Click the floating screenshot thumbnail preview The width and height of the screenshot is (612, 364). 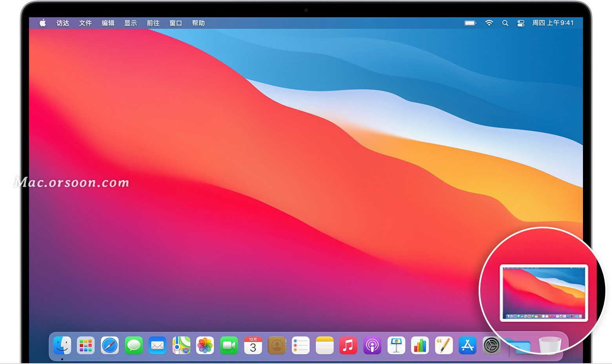(544, 293)
